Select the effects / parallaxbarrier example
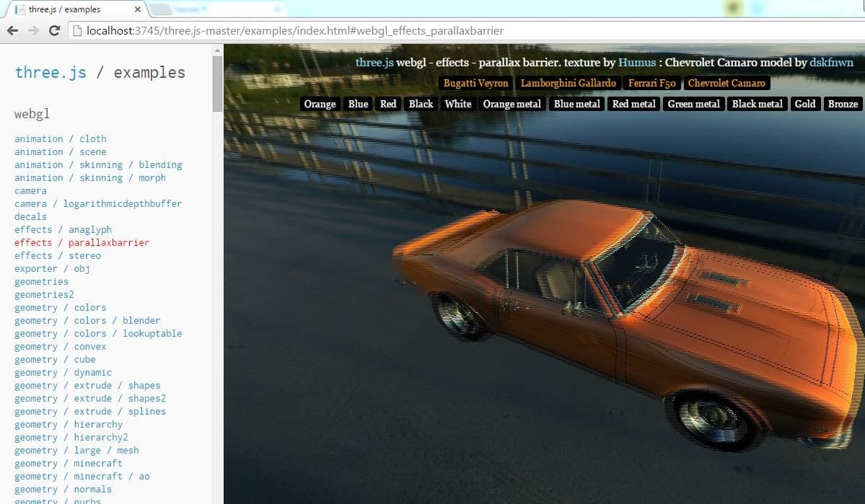This screenshot has width=865, height=504. click(x=82, y=242)
